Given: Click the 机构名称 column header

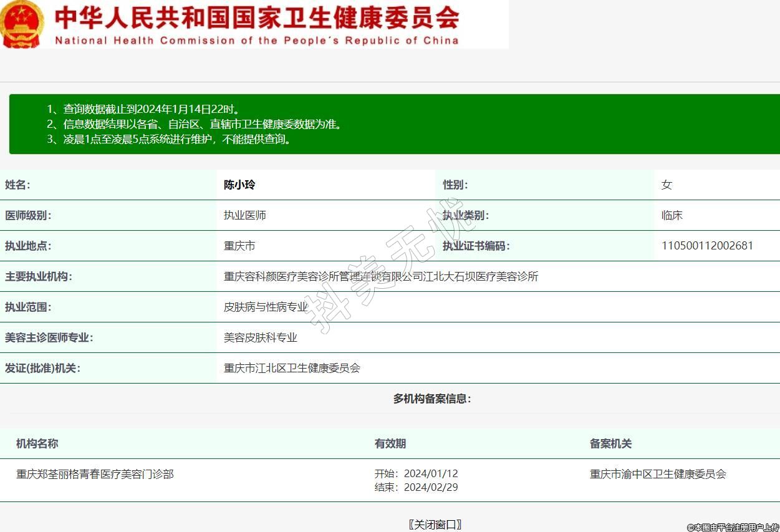Looking at the screenshot, I should coord(37,443).
